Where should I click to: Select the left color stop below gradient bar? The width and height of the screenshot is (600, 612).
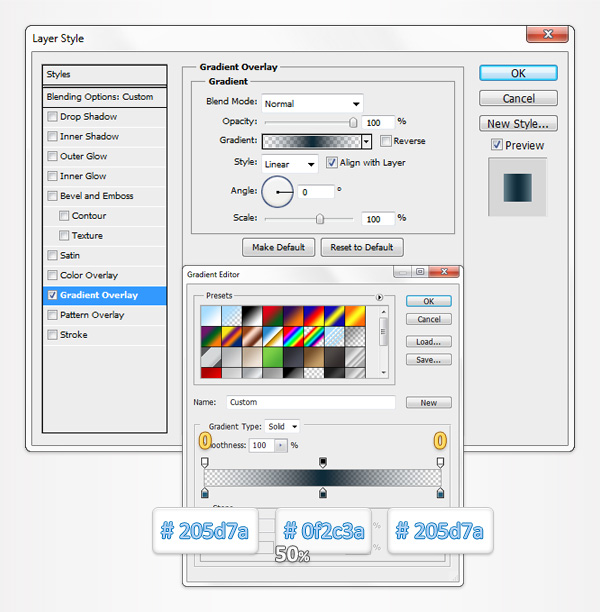pyautogui.click(x=205, y=492)
